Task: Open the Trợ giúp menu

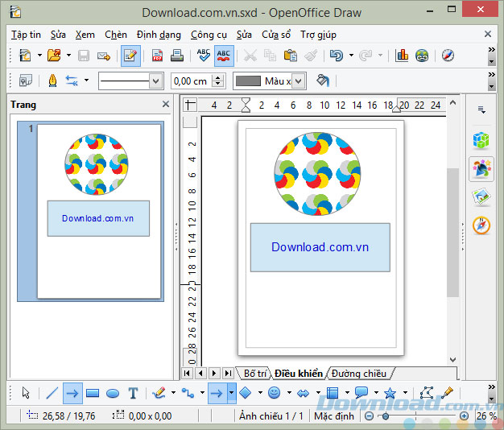Action: point(318,35)
